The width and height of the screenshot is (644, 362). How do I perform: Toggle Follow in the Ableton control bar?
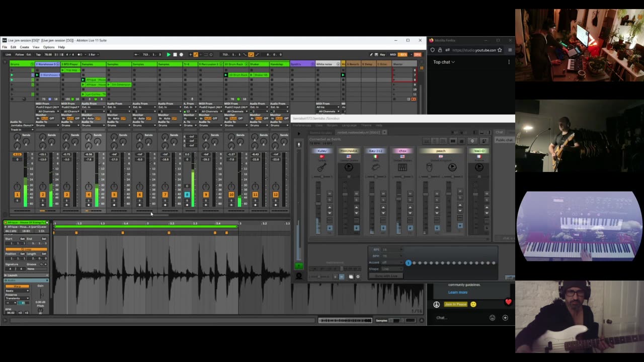(20, 54)
